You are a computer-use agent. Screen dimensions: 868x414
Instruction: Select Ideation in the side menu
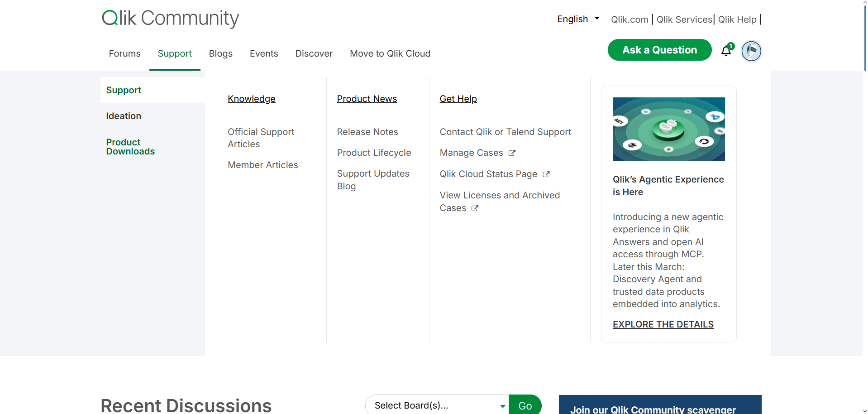[124, 116]
